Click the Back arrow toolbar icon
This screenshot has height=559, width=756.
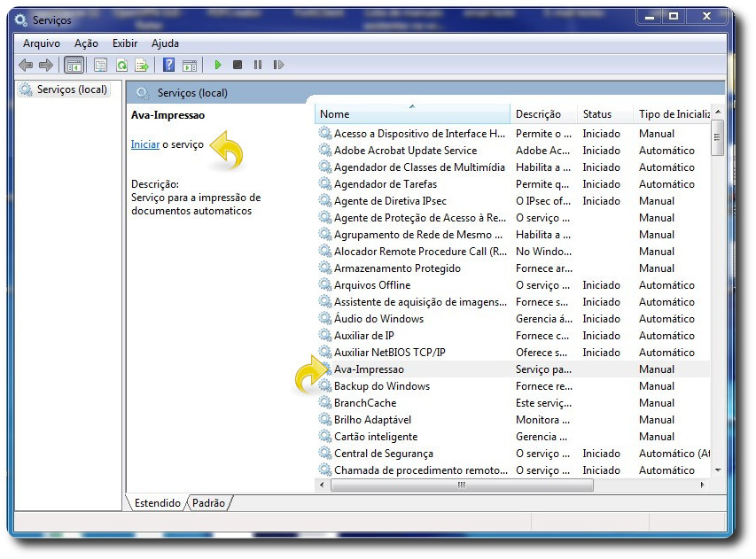pos(26,65)
